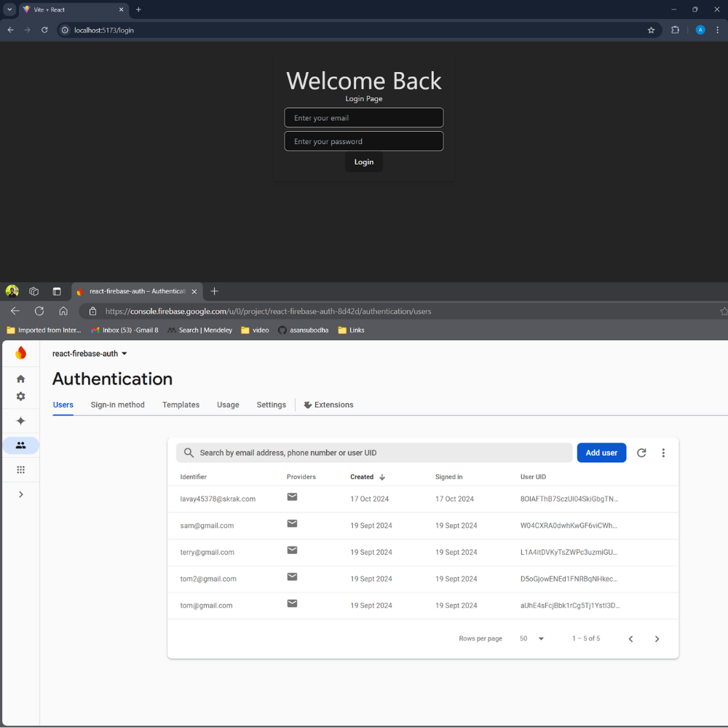This screenshot has width=728, height=728.
Task: Click the Enter your email field
Action: click(x=363, y=118)
